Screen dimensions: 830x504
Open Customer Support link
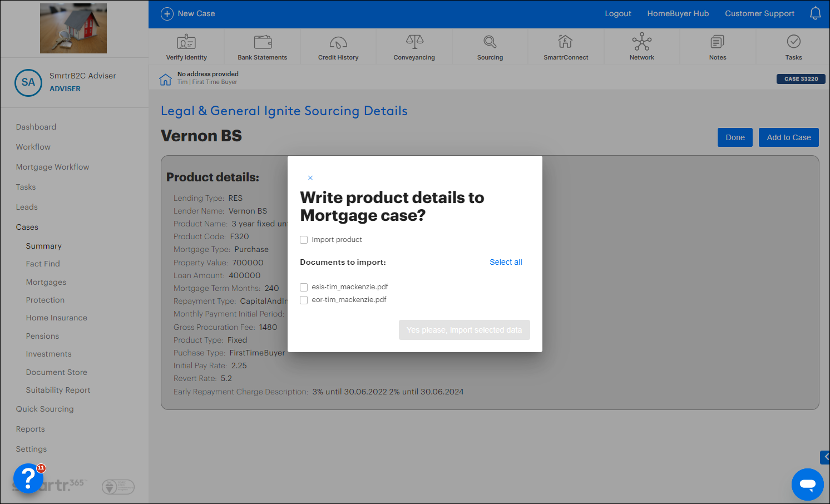(759, 13)
